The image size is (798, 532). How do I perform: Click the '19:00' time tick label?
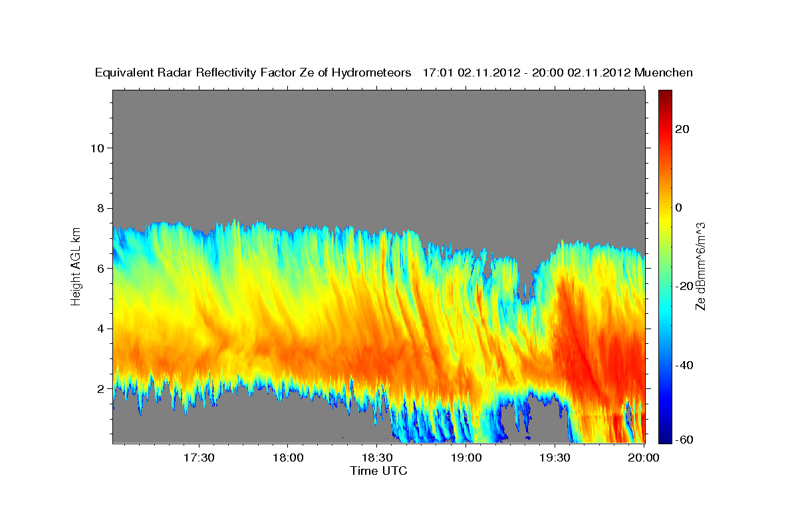point(466,458)
